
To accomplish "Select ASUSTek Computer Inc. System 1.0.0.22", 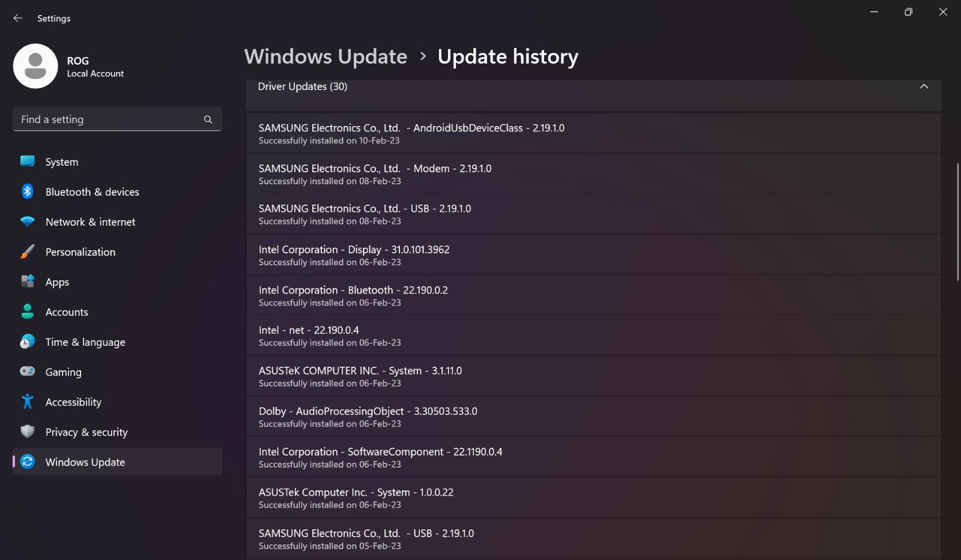I will pyautogui.click(x=593, y=498).
